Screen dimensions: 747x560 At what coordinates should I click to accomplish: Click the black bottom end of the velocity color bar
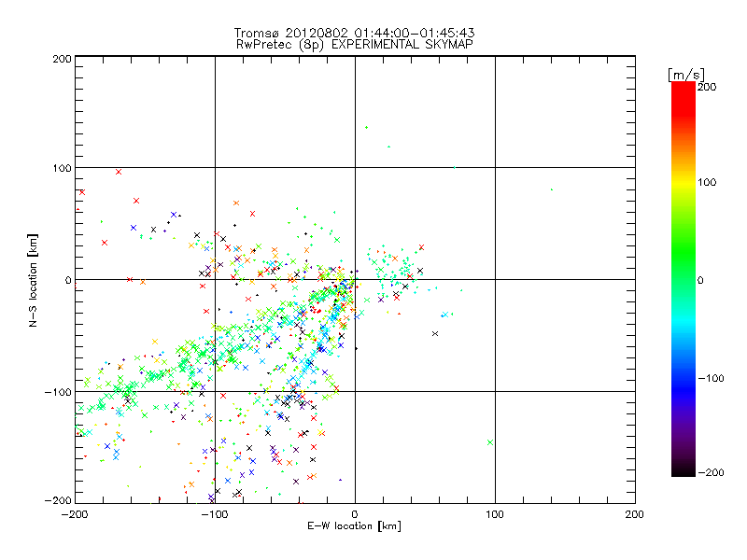click(684, 472)
